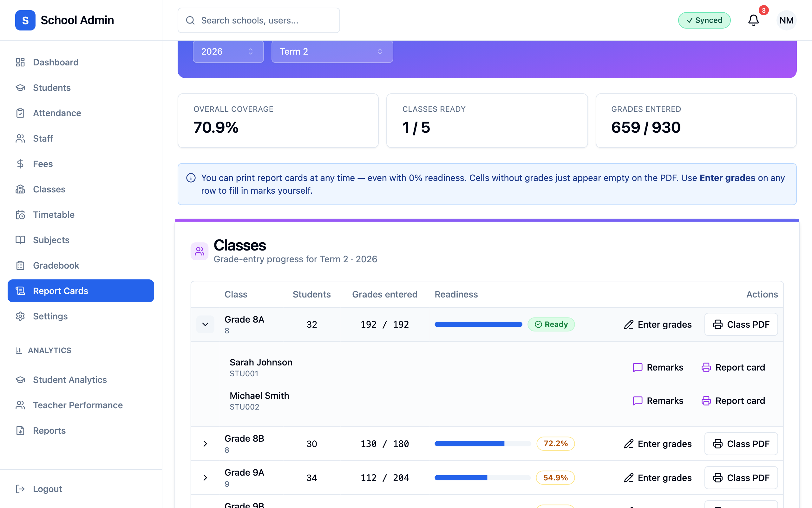Click speech bubble icon for Michael Smith remarks
Image resolution: width=812 pixels, height=508 pixels.
pos(637,400)
